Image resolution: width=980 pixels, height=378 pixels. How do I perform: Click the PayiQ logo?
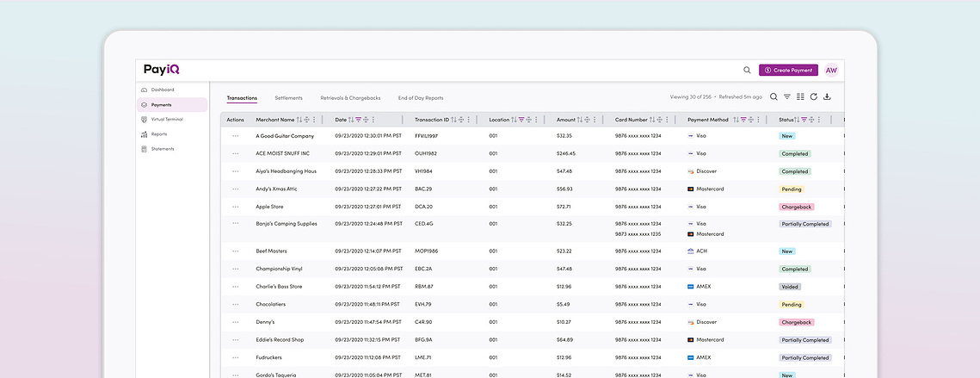click(x=161, y=70)
